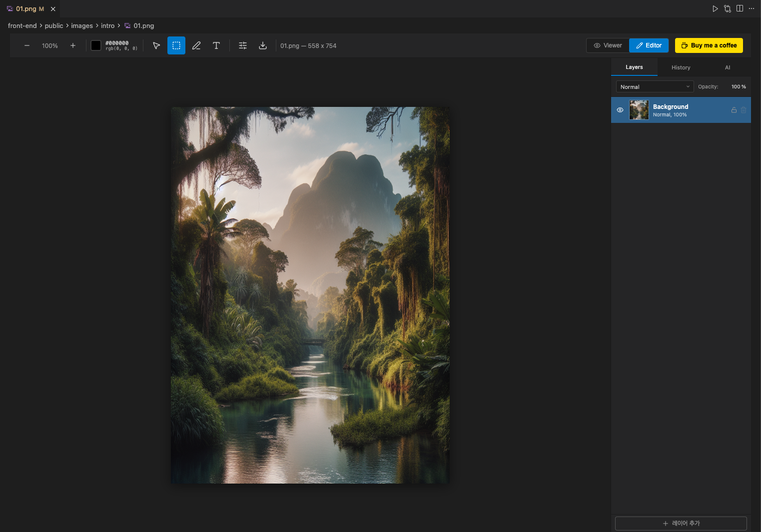Select the pointer move tool

(156, 45)
